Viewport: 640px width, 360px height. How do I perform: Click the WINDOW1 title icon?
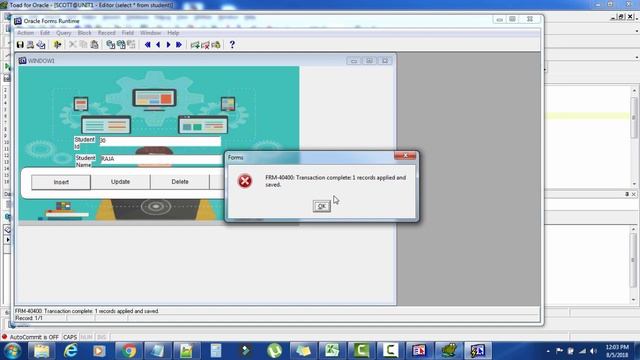pos(22,60)
